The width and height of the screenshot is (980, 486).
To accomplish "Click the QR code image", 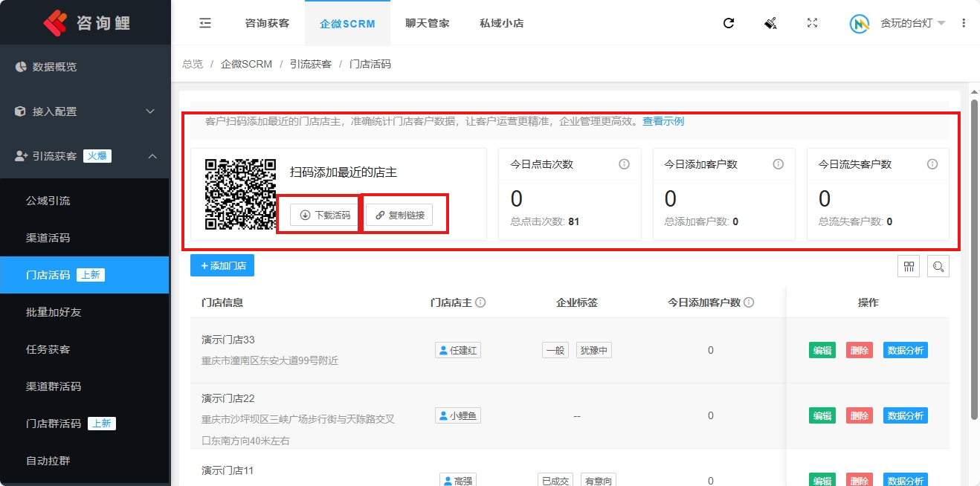I will (240, 193).
